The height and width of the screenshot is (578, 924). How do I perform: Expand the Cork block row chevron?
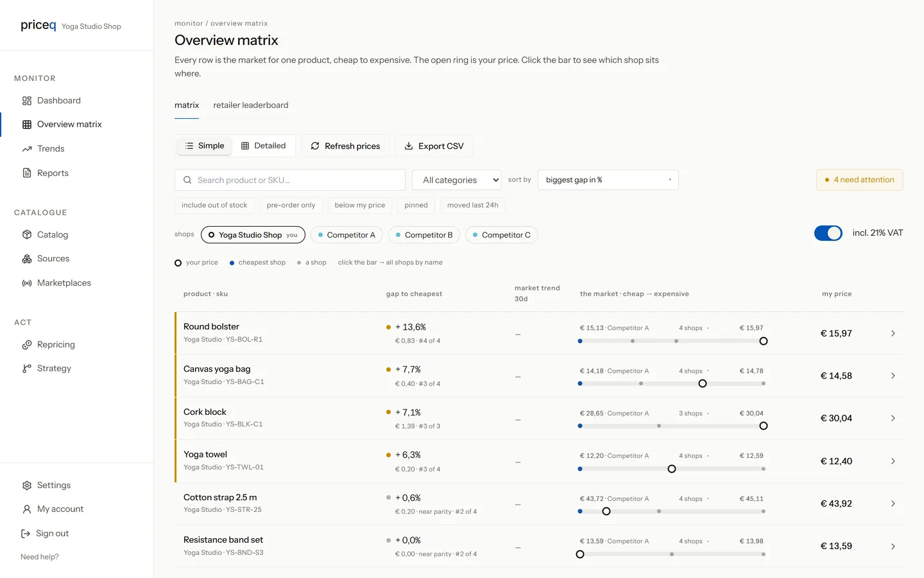click(893, 418)
